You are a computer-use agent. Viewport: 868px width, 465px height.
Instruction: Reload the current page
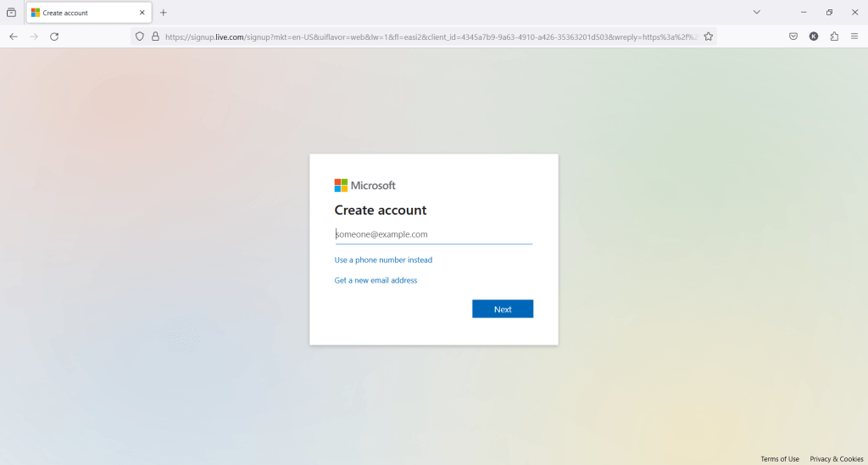tap(54, 36)
